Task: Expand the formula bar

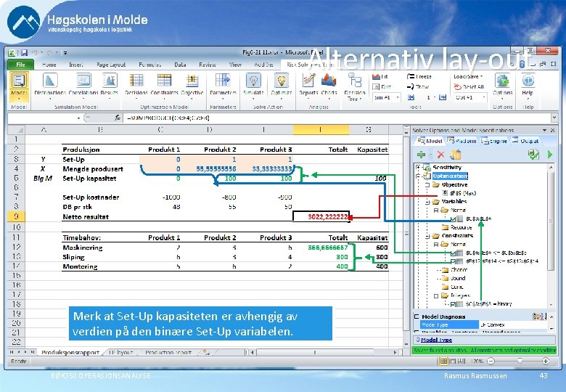Action: [554, 118]
